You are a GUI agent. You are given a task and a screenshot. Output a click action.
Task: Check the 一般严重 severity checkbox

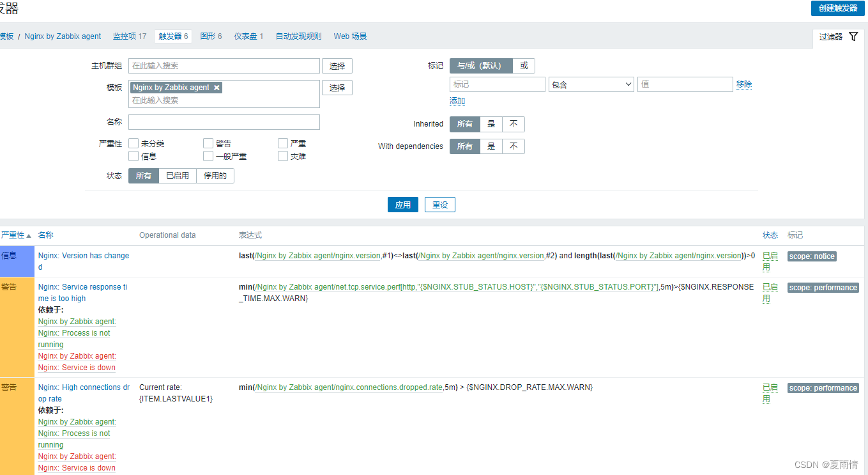tap(208, 156)
